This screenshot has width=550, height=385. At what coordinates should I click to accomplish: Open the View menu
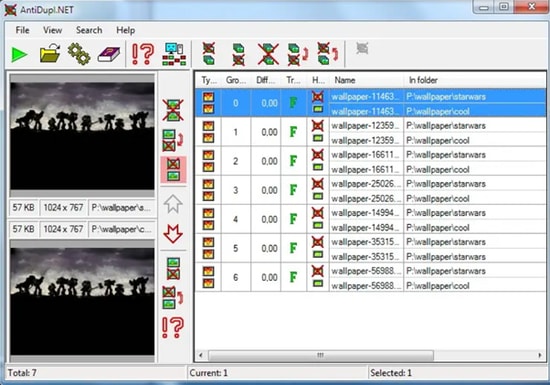tap(53, 30)
